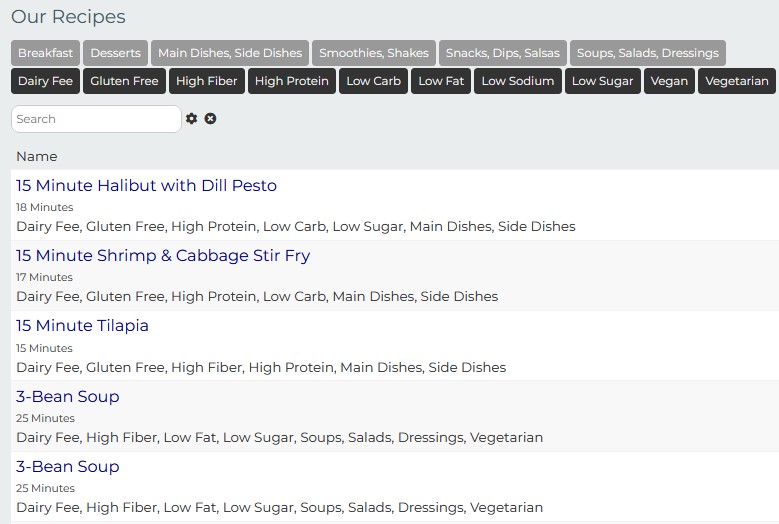The width and height of the screenshot is (779, 524).
Task: Filter by Main Dishes, Side Dishes
Action: (230, 53)
